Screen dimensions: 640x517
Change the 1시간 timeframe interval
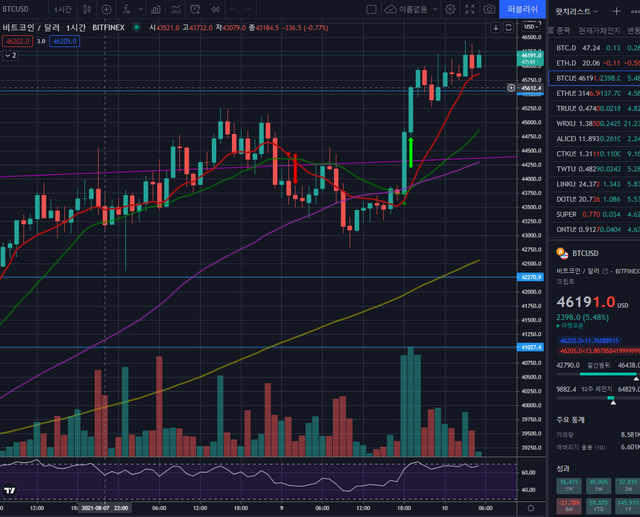coord(63,9)
